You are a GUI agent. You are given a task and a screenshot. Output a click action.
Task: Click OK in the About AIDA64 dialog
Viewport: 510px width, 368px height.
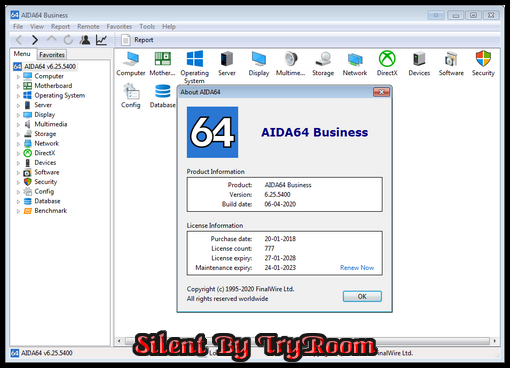coord(362,296)
